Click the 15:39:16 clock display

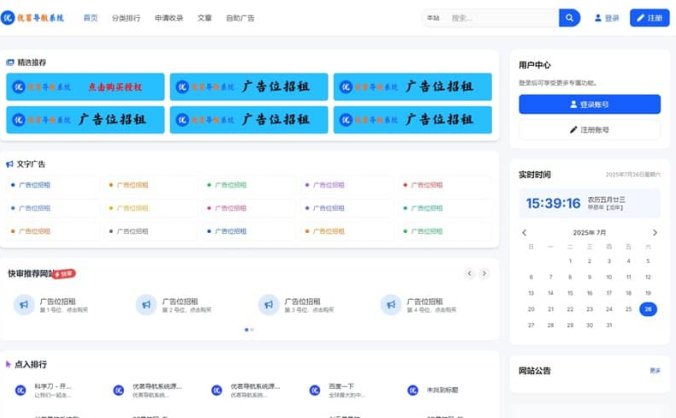click(x=553, y=203)
